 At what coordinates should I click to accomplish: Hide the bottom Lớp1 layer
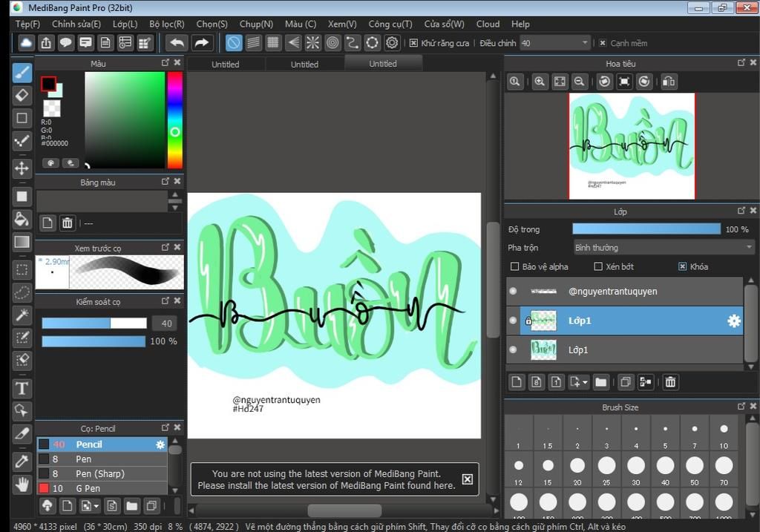click(514, 349)
